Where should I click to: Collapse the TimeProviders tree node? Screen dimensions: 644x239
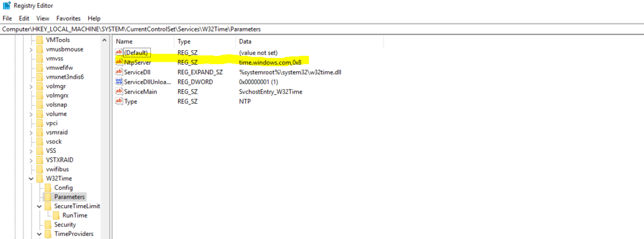pyautogui.click(x=39, y=234)
